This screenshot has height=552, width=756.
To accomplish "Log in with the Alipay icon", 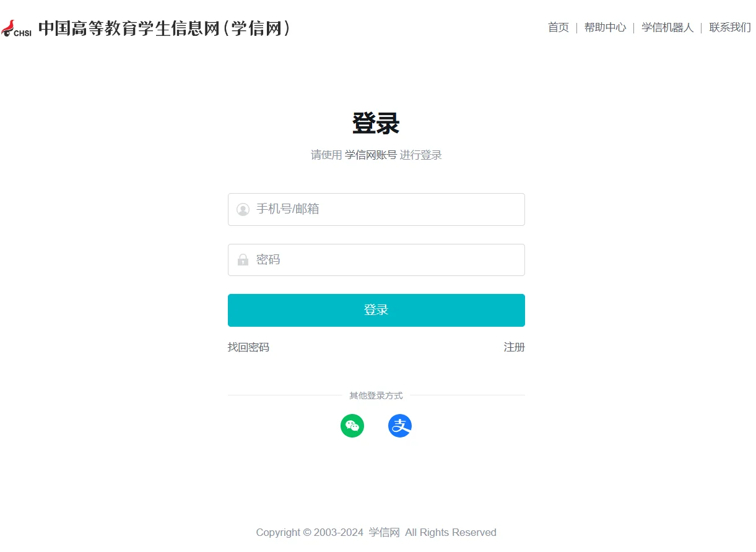I will [400, 426].
